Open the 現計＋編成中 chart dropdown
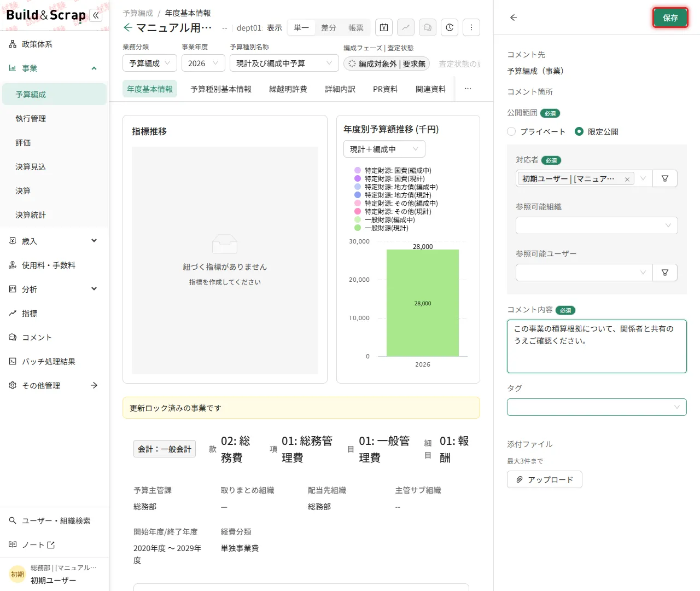Image resolution: width=700 pixels, height=591 pixels. (x=384, y=149)
